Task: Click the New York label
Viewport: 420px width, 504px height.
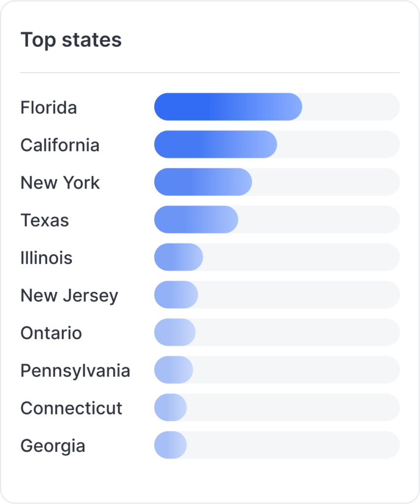Action: click(60, 183)
